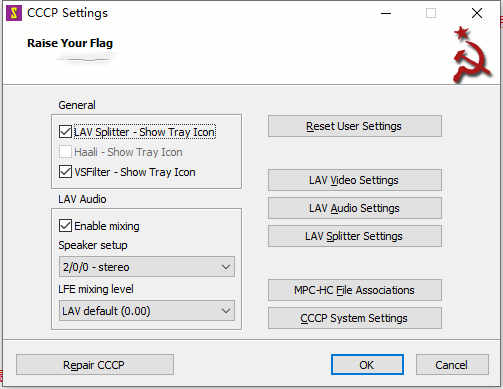Screen dimensions: 503x389
Task: Minimize the CCCP Settings window
Action: 386,13
